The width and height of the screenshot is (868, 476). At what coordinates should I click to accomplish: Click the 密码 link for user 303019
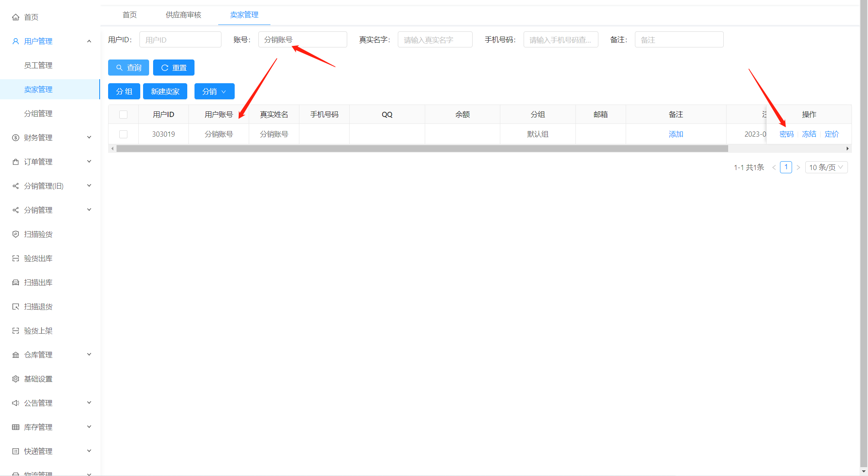pyautogui.click(x=787, y=134)
